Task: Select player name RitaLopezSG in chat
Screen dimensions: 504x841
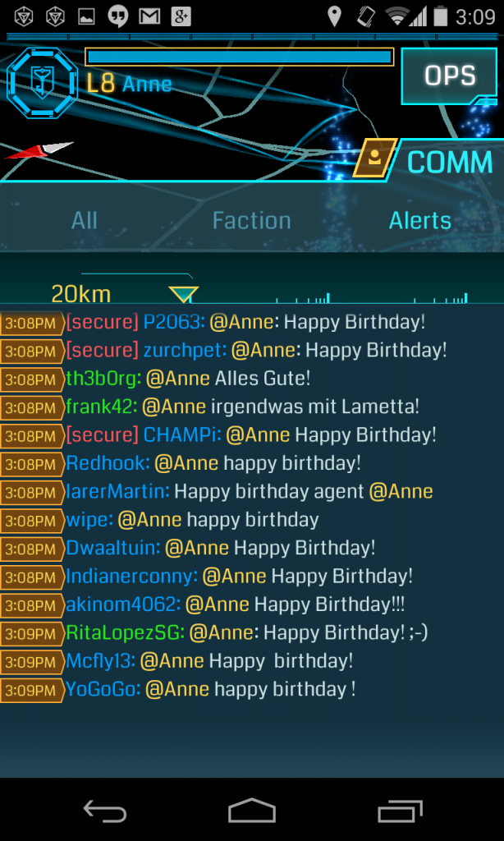Action: tap(126, 633)
